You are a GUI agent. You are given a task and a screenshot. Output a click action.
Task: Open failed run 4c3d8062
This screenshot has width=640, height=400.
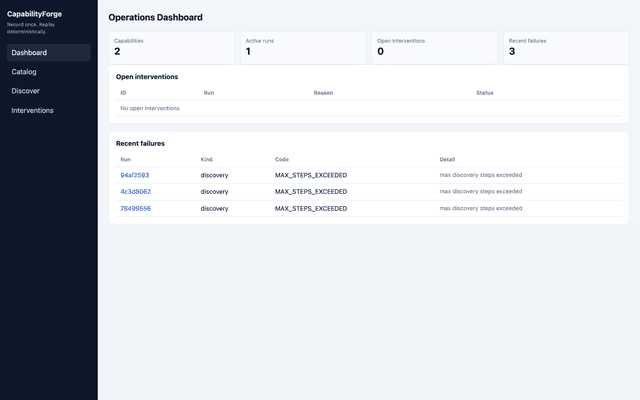(136, 191)
